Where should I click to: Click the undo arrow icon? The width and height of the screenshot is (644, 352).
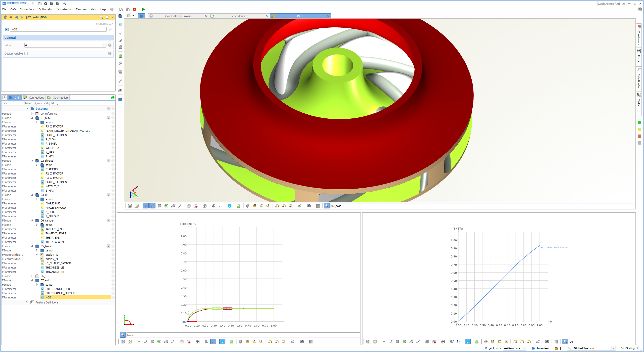[x=65, y=4]
